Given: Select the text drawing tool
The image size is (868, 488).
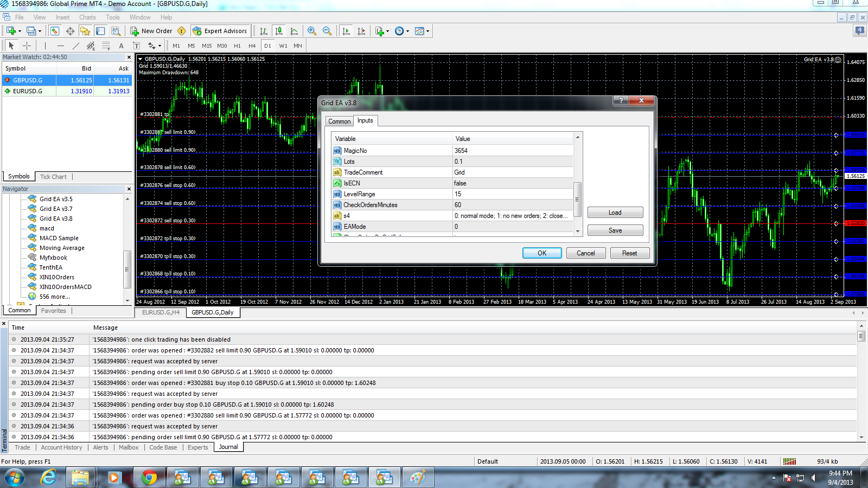Looking at the screenshot, I should [122, 46].
